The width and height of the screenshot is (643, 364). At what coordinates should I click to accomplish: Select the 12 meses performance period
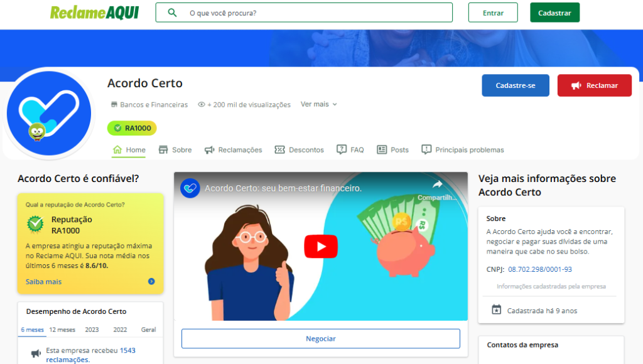tap(62, 329)
